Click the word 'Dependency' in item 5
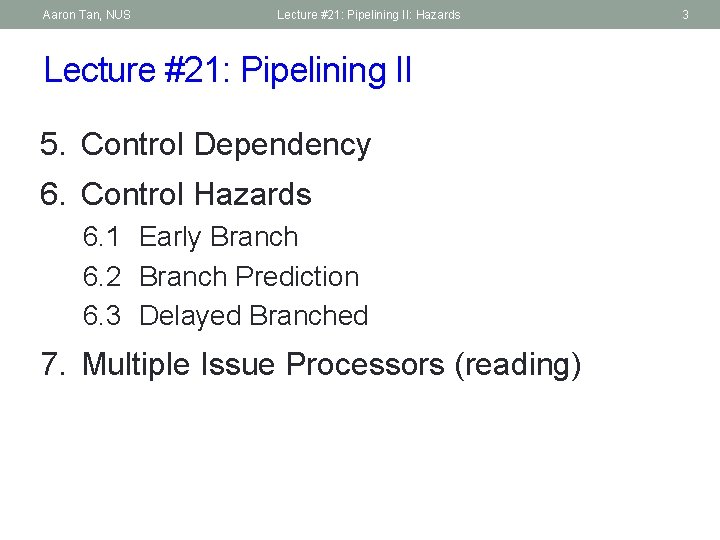 (x=282, y=146)
